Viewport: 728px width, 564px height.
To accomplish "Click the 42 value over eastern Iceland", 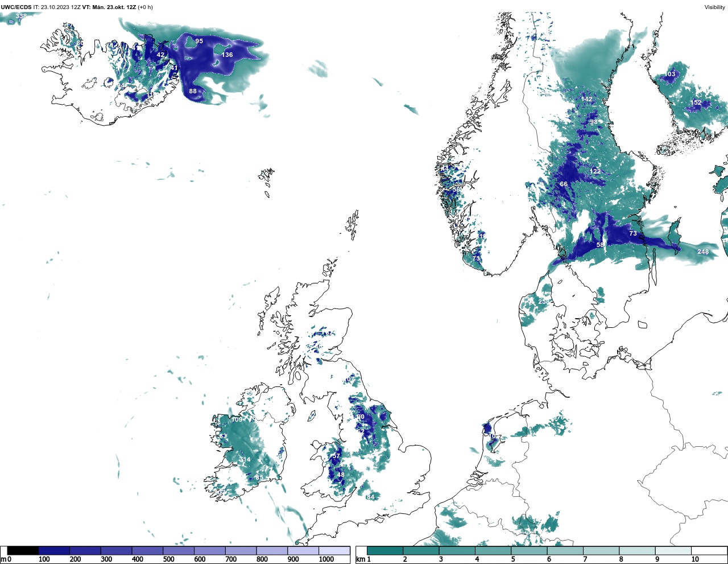I will coord(160,55).
